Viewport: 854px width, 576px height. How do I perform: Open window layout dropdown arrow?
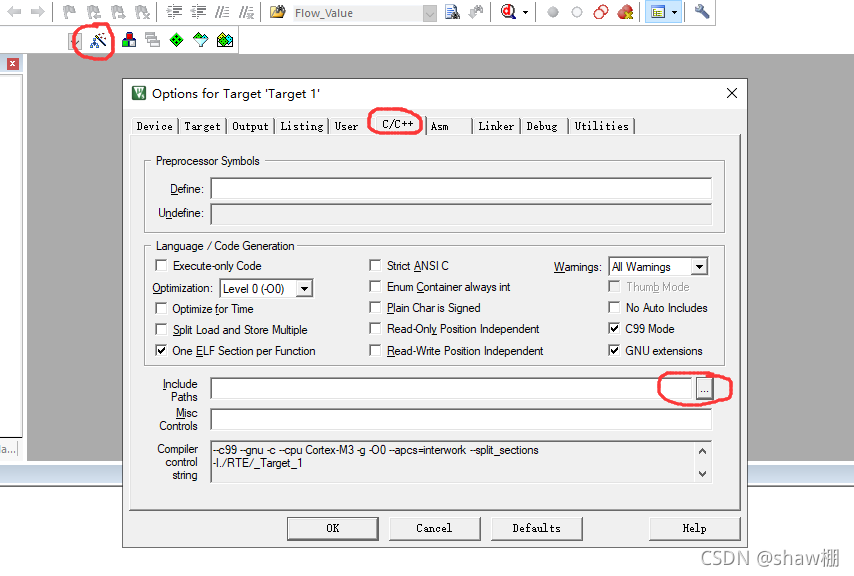[675, 12]
